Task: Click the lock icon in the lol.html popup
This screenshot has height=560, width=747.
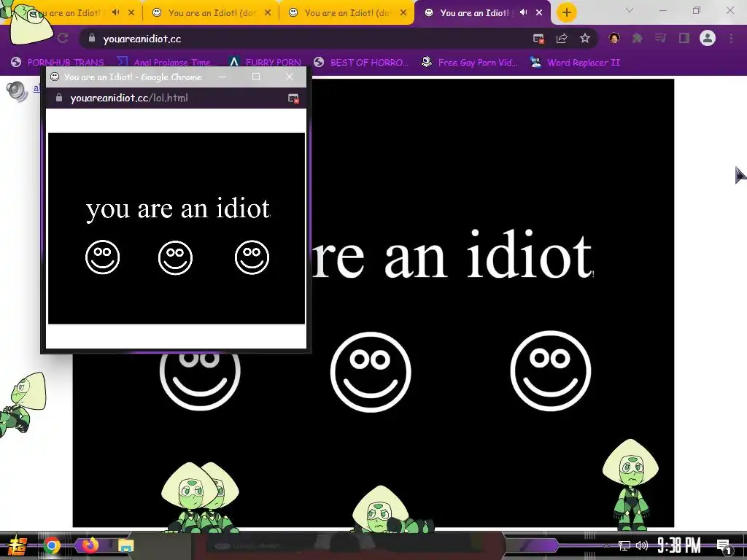Action: pyautogui.click(x=58, y=98)
